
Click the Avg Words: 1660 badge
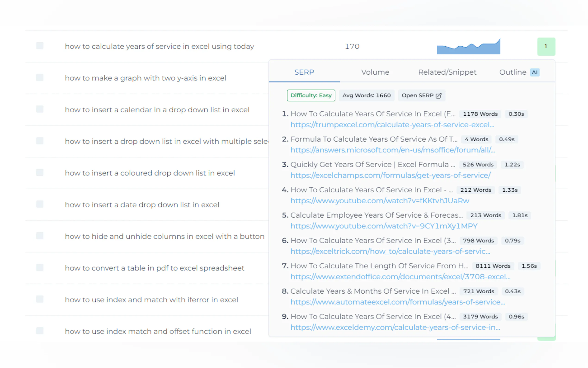click(366, 95)
